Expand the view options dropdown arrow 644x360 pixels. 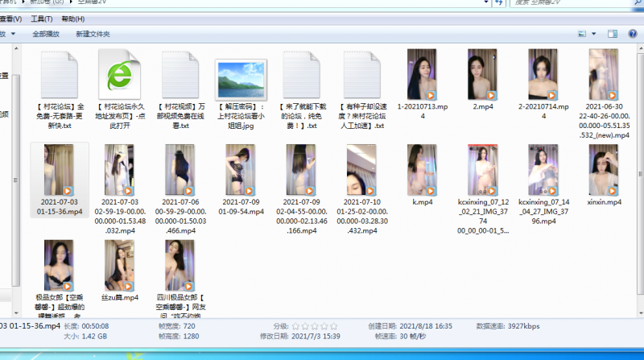coord(594,34)
